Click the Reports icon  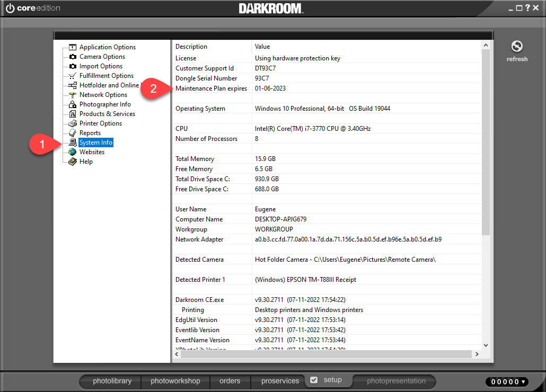73,133
